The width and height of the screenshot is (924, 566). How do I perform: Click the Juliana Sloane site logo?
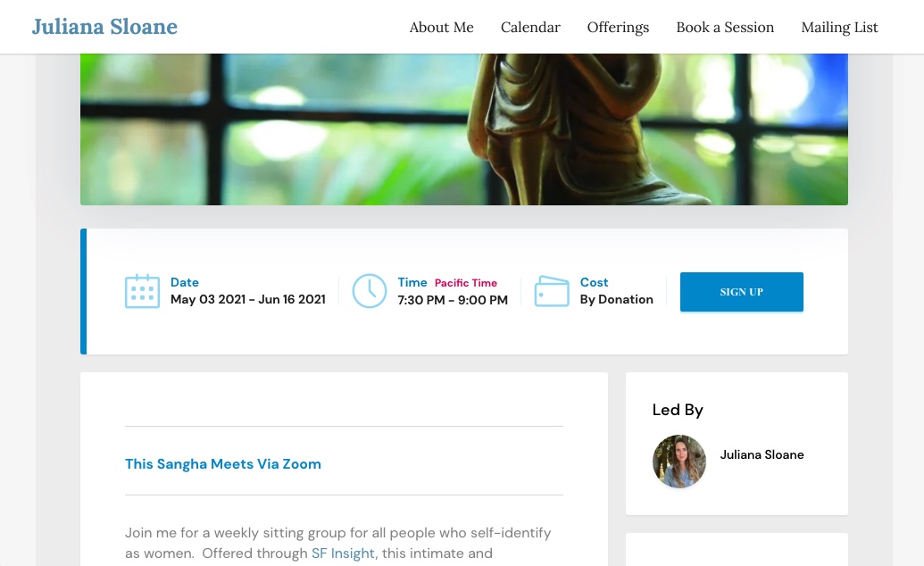point(104,27)
